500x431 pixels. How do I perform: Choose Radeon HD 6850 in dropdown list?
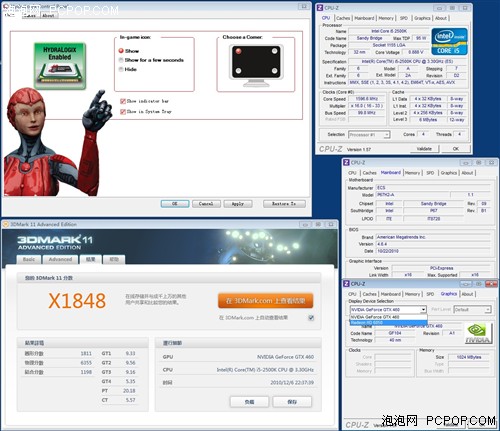pos(388,323)
